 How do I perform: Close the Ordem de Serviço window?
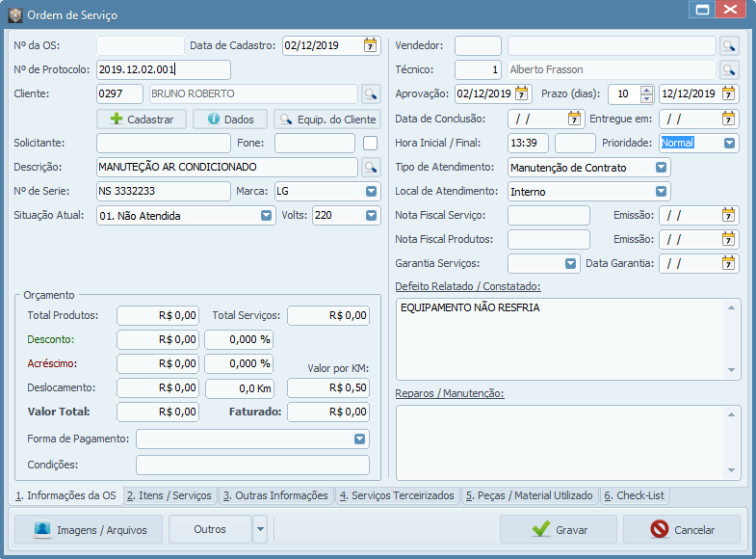coord(730,10)
